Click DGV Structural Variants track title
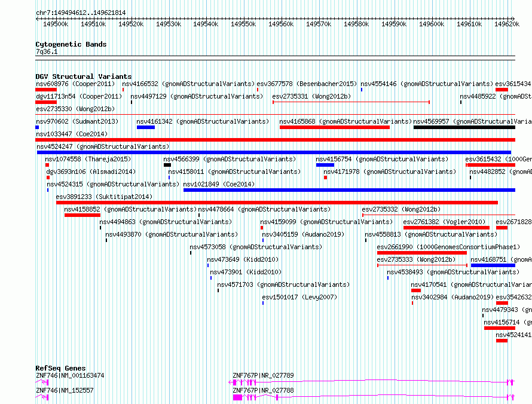Viewport: 532px width, 404px height. click(x=84, y=76)
